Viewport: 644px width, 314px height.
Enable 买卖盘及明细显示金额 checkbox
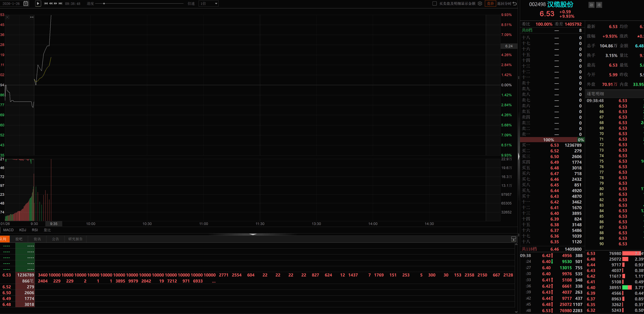[x=435, y=3]
